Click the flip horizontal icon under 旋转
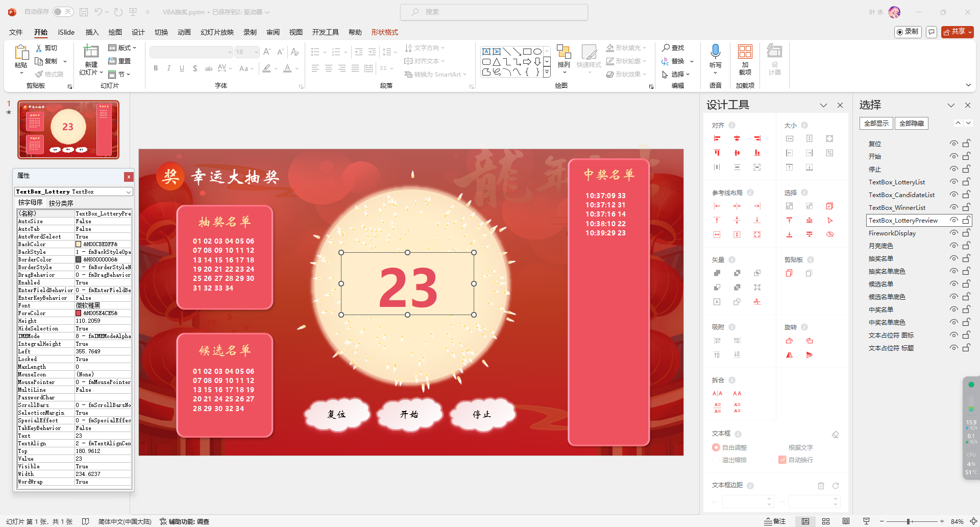Screen dimensions: 980x527 pyautogui.click(x=789, y=355)
